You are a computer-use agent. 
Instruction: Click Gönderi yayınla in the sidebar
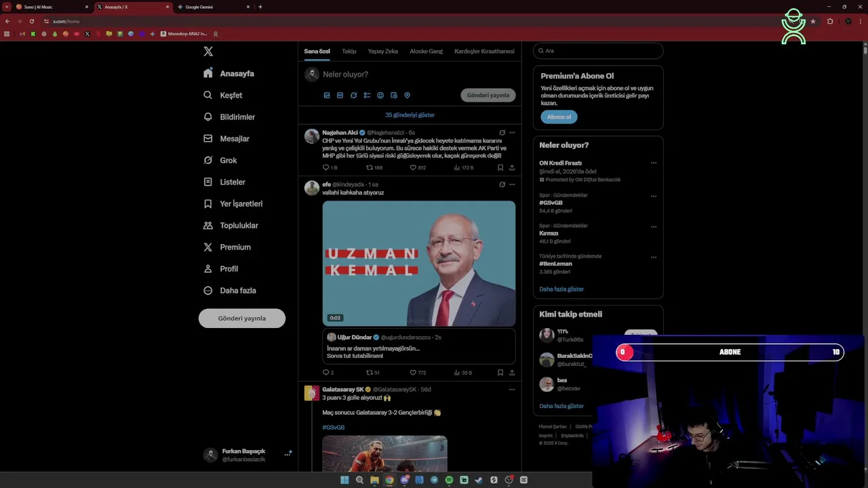[242, 319]
